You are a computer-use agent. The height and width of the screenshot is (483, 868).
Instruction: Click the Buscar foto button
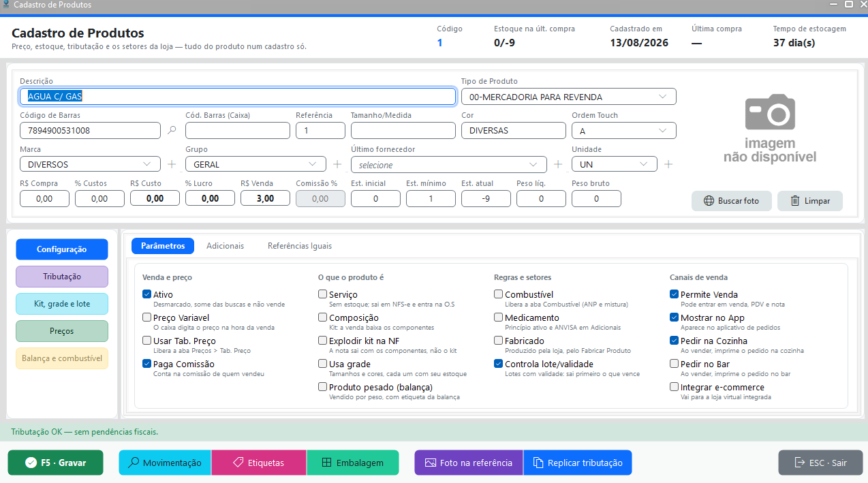[732, 201]
